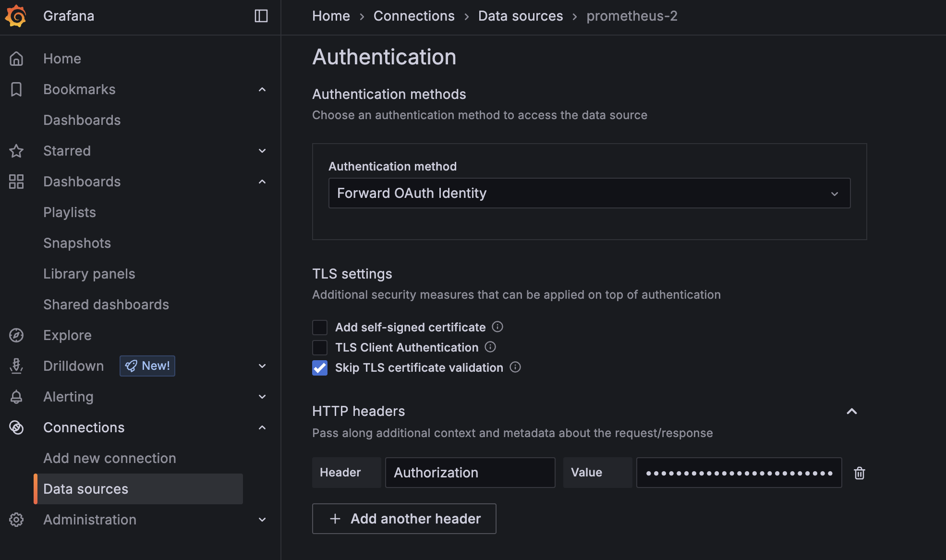Navigate to Data sources breadcrumb link
The image size is (946, 560).
point(520,16)
